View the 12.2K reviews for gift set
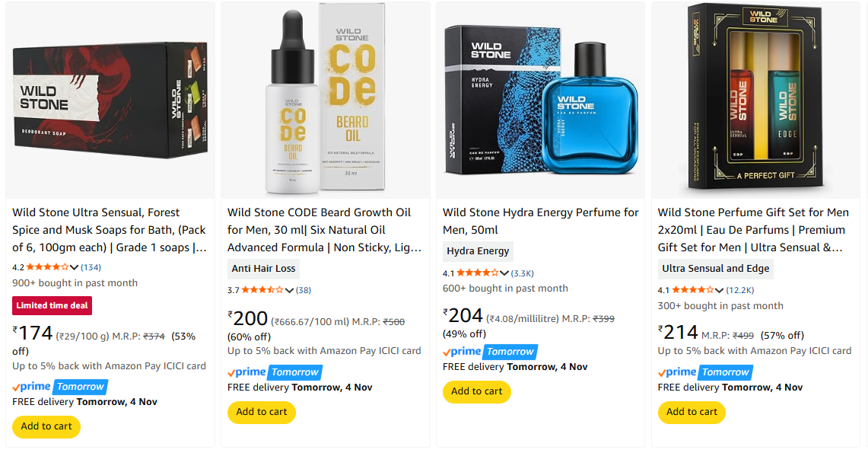The height and width of the screenshot is (453, 868). (740, 290)
